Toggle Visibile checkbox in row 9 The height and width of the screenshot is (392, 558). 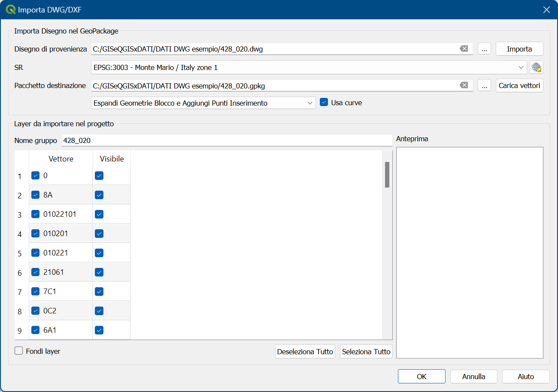point(99,330)
